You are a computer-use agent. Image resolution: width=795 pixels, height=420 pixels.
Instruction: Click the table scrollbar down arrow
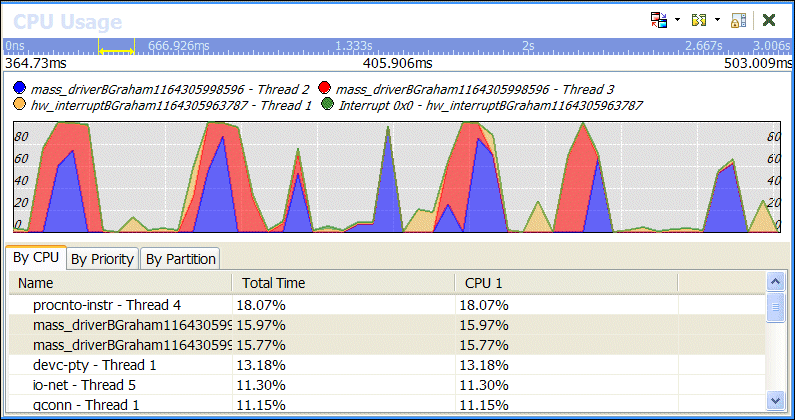point(775,400)
